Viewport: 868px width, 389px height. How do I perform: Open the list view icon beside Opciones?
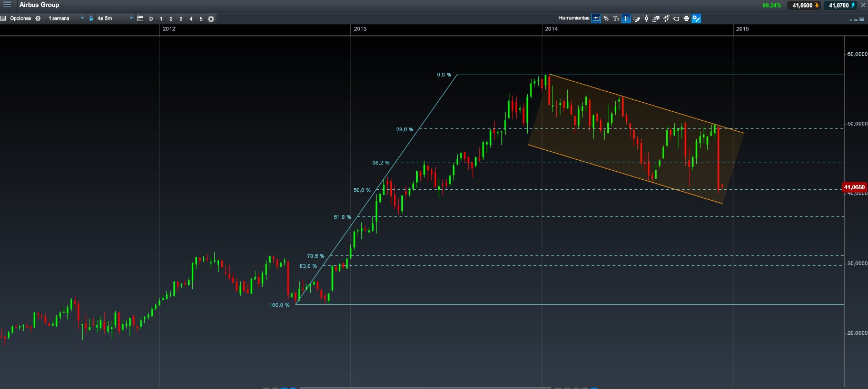(x=3, y=18)
